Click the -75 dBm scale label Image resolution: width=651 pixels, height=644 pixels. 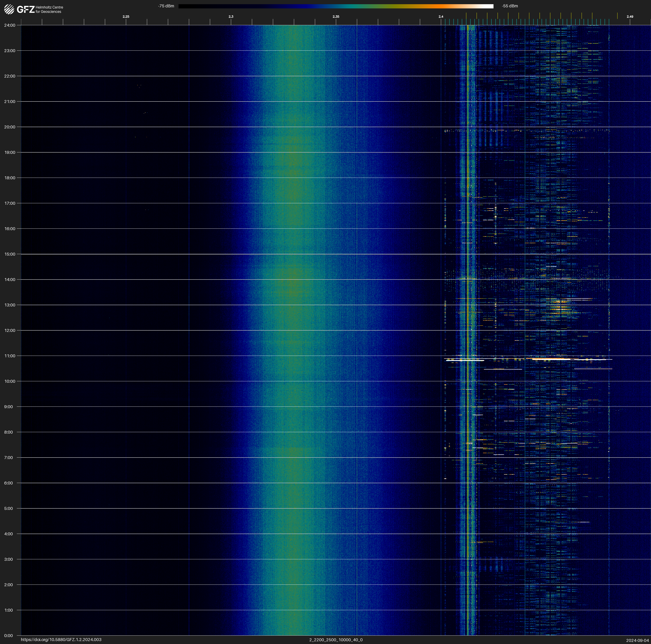pos(166,6)
